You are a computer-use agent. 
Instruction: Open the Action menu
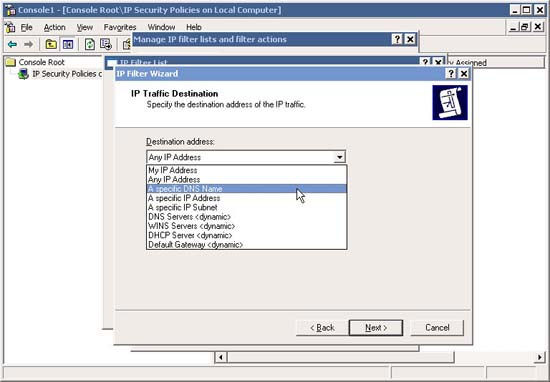[x=54, y=27]
